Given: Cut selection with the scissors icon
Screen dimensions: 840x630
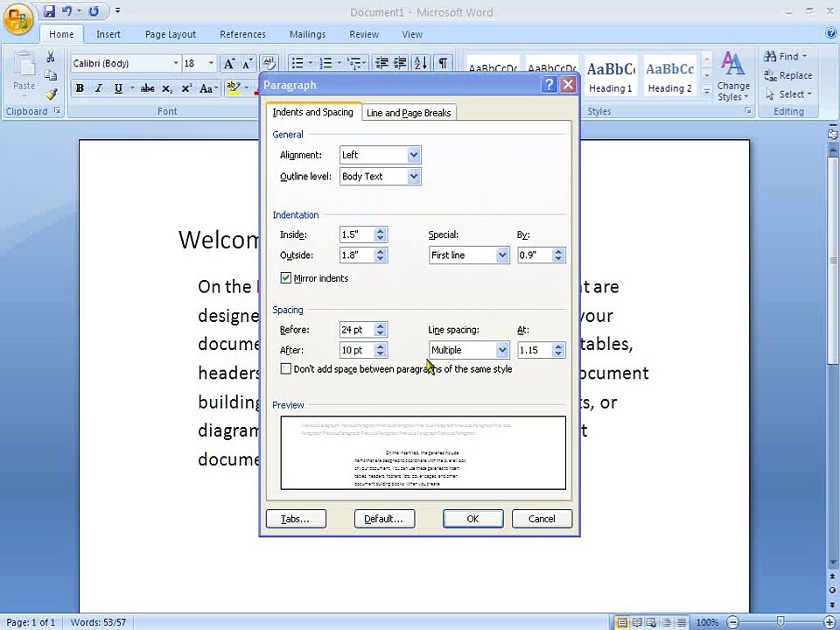Looking at the screenshot, I should pyautogui.click(x=51, y=57).
